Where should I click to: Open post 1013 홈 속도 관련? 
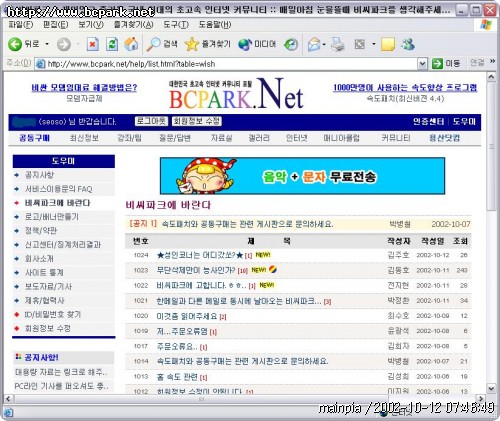[177, 377]
